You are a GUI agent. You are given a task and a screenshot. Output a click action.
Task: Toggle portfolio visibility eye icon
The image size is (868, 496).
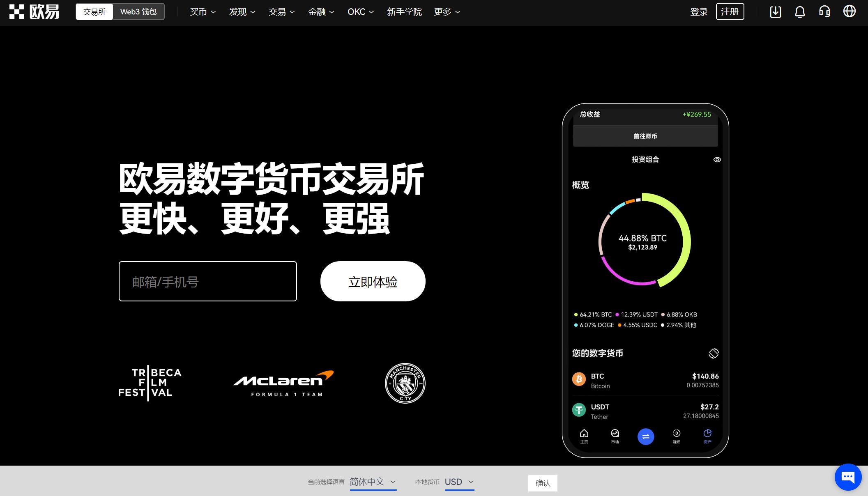click(717, 159)
